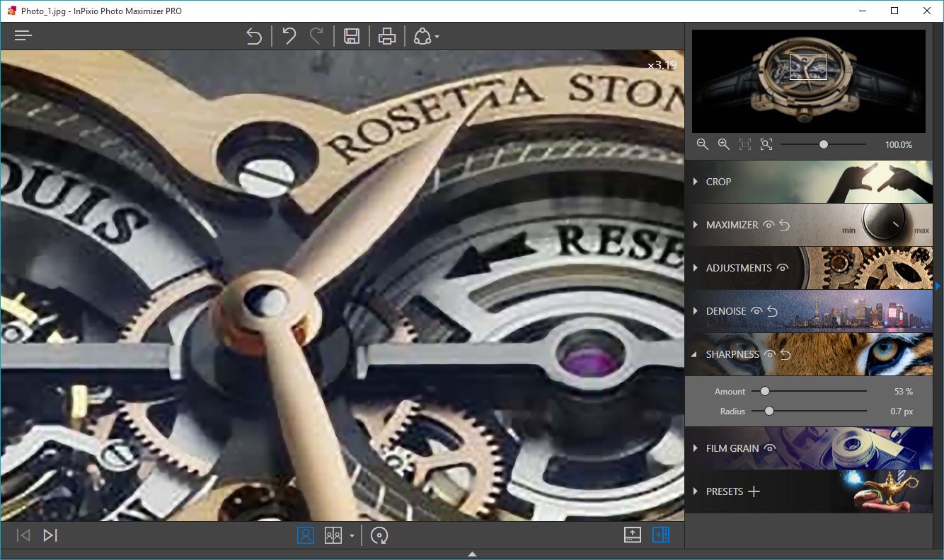Collapse the Sharpness panel triangle
This screenshot has height=560, width=944.
coord(695,355)
